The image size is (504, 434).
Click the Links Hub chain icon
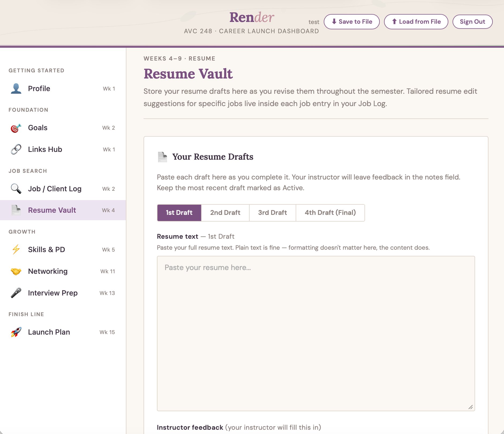pyautogui.click(x=16, y=149)
